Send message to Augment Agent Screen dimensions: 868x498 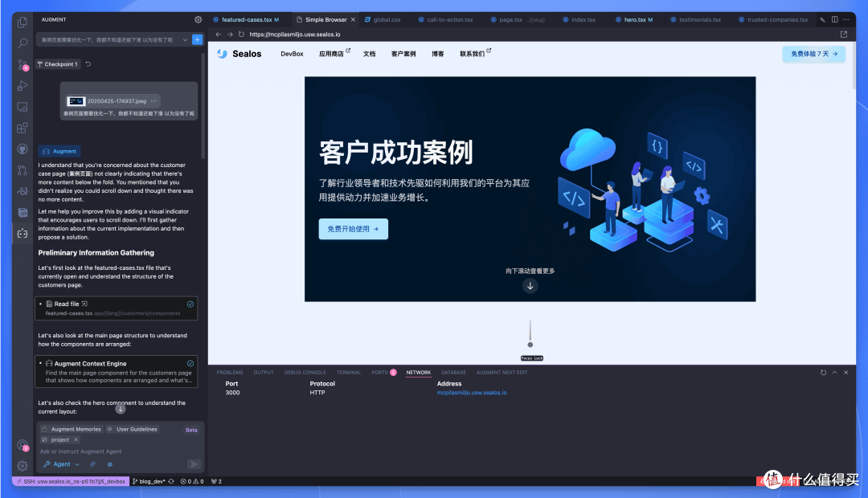point(194,464)
